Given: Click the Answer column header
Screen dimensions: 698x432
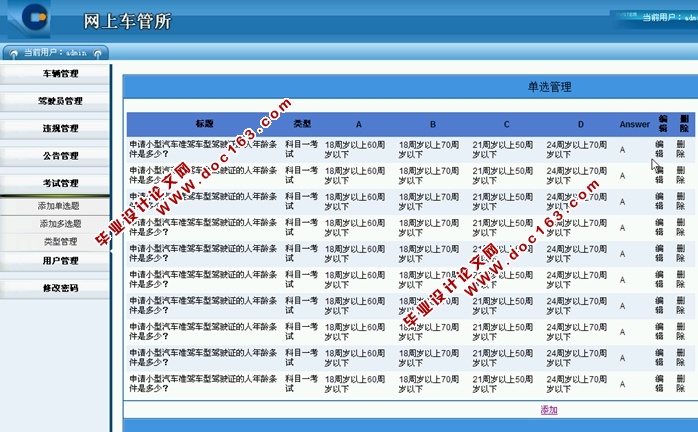Looking at the screenshot, I should click(x=634, y=124).
